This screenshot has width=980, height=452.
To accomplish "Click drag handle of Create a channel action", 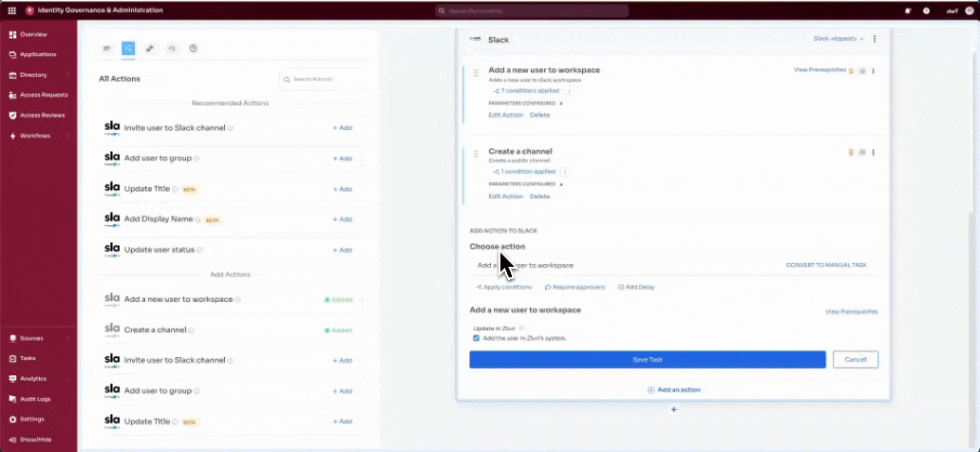I will point(476,154).
